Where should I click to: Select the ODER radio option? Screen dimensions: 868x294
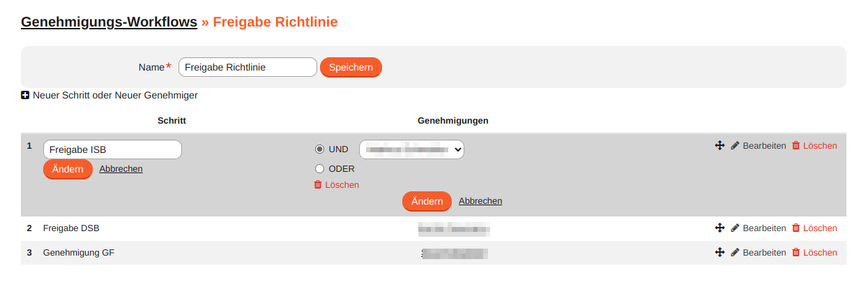click(x=320, y=168)
